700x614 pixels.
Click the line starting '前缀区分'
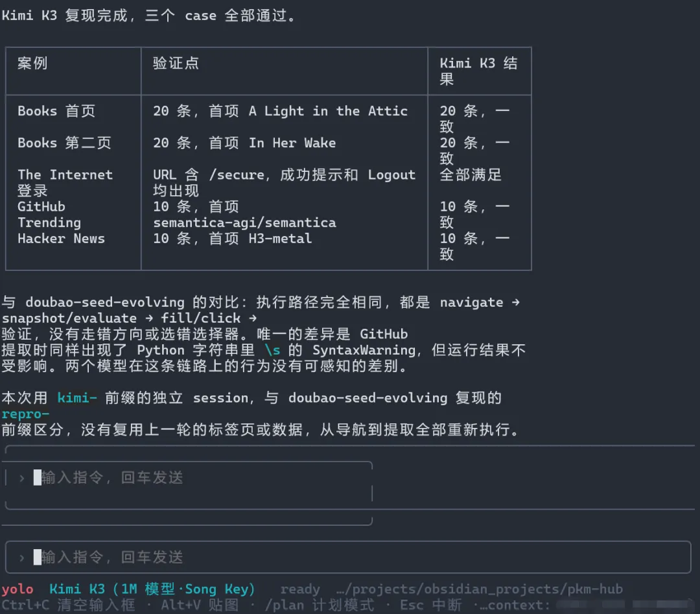(x=261, y=430)
